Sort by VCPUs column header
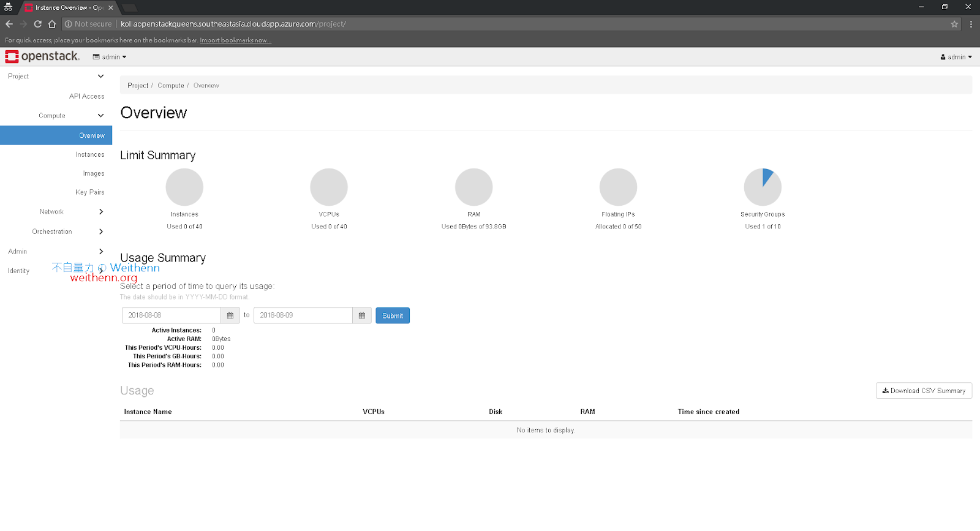980x531 pixels. pyautogui.click(x=374, y=412)
